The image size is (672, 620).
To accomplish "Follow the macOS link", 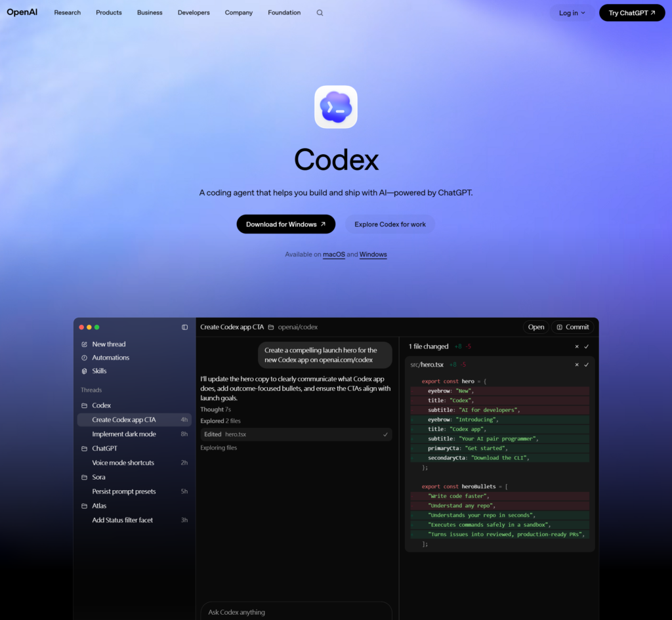I will pos(334,255).
